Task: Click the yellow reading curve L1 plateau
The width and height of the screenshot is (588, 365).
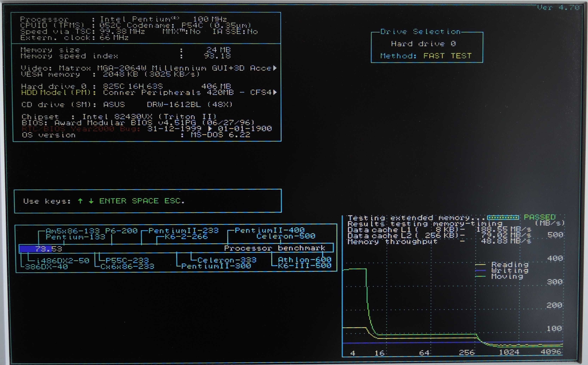Action: pos(354,328)
